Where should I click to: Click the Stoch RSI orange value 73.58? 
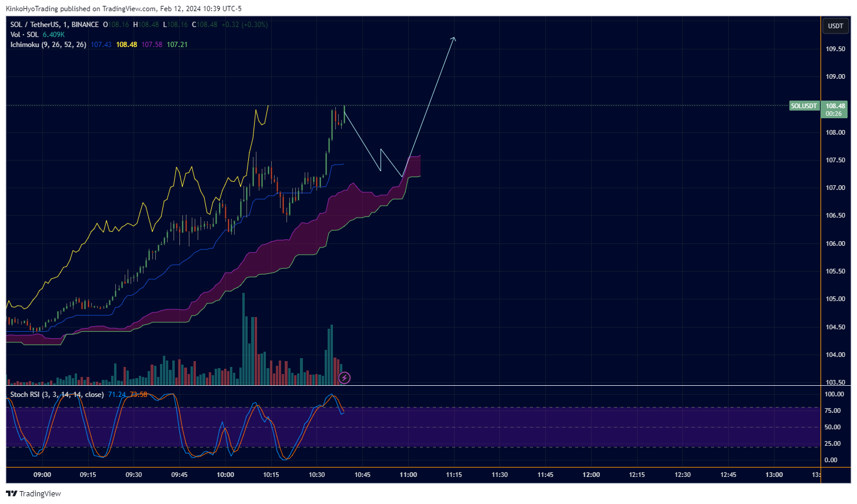pos(139,395)
